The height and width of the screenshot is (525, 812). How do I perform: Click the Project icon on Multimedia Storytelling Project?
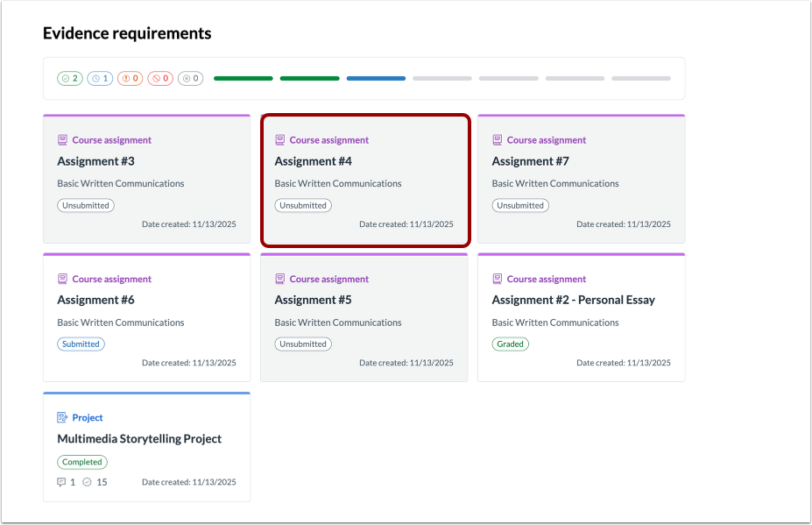[x=61, y=417]
